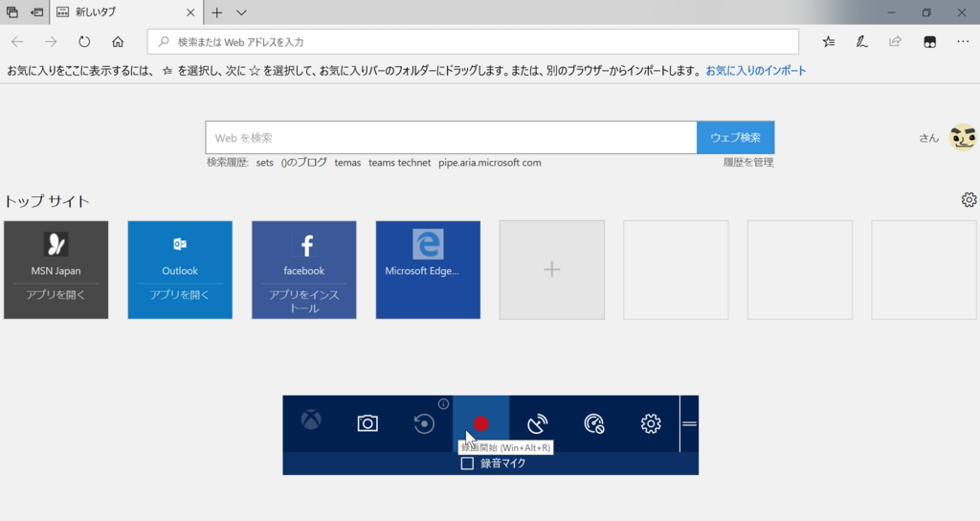Click the extension icon beside the share button

pos(930,42)
